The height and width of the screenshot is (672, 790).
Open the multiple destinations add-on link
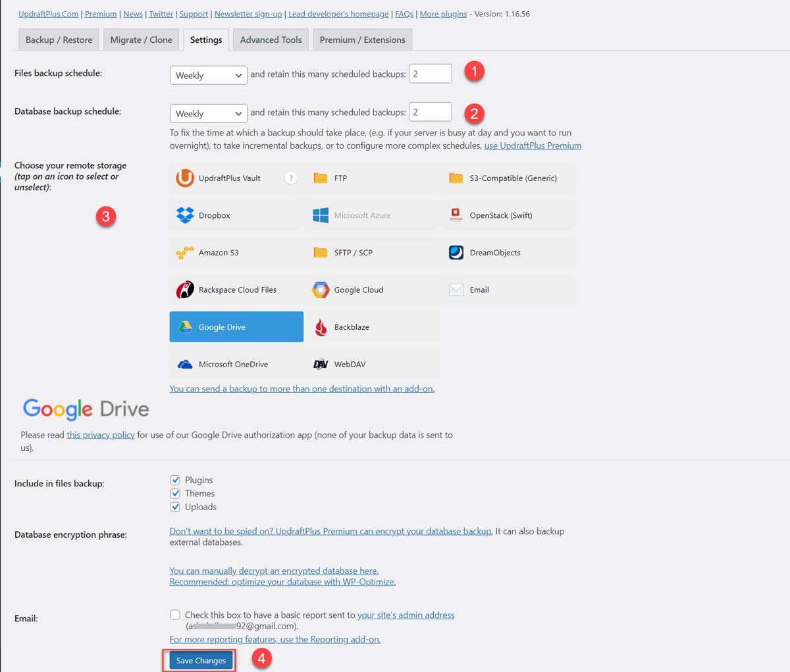302,388
